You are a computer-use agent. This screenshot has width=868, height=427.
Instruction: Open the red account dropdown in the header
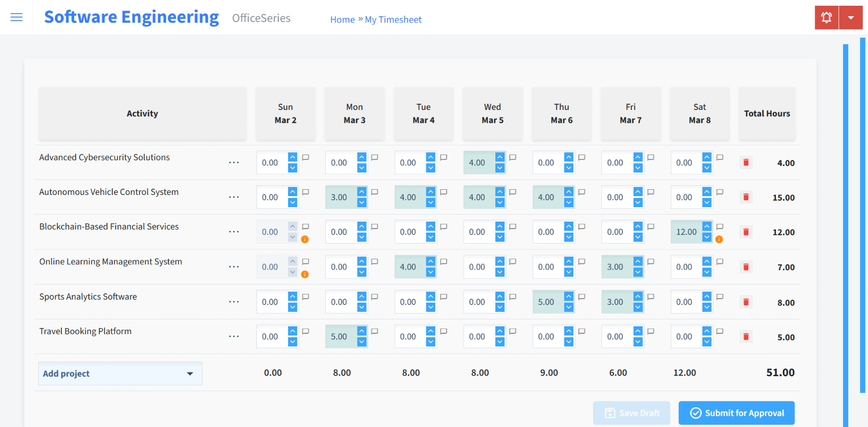[x=851, y=17]
